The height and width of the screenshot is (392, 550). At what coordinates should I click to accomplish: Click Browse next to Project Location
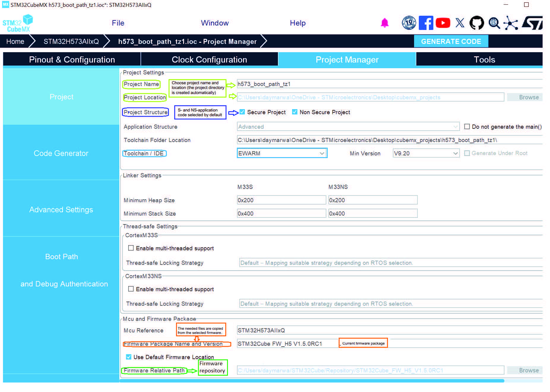click(x=524, y=97)
